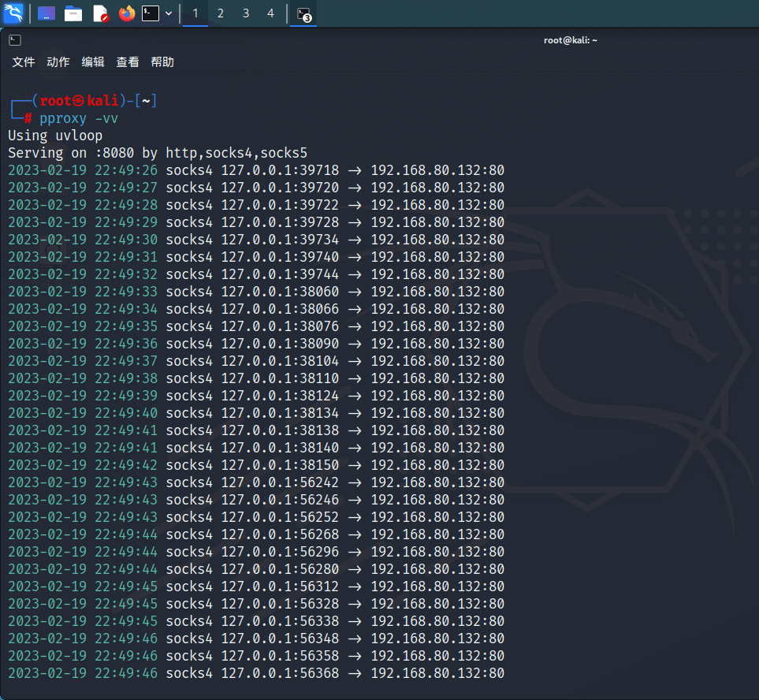Open the 查看 (View) menu

coord(128,62)
